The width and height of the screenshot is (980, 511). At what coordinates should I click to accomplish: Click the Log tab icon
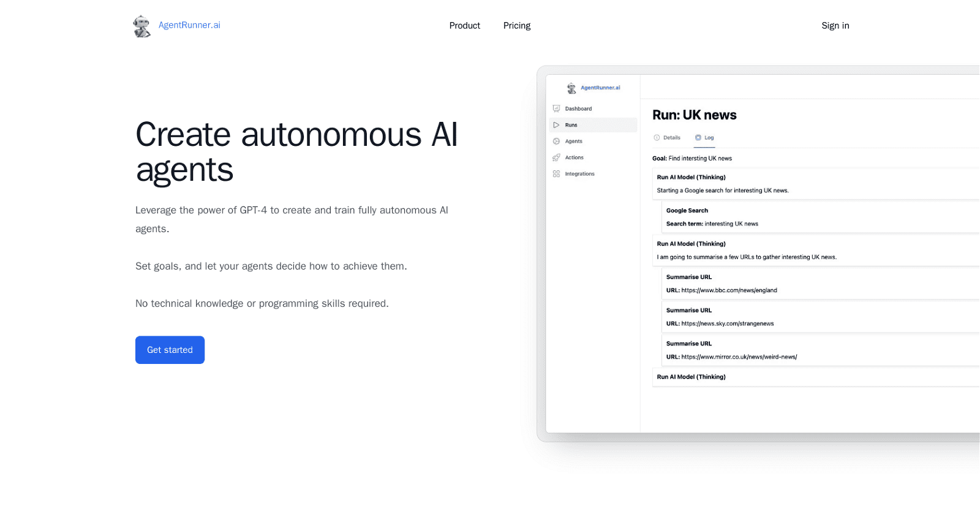point(698,138)
